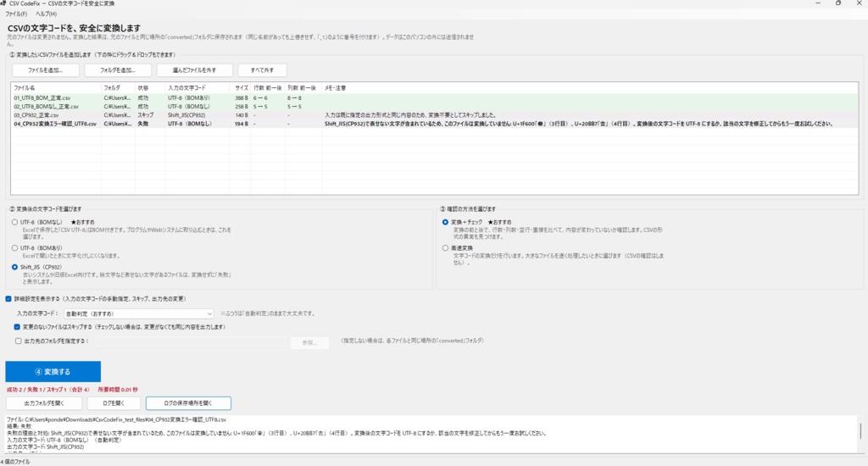868x466 pixels.
Task: Click the log line starting ファイル: C:¥Users
Action: coord(117,420)
